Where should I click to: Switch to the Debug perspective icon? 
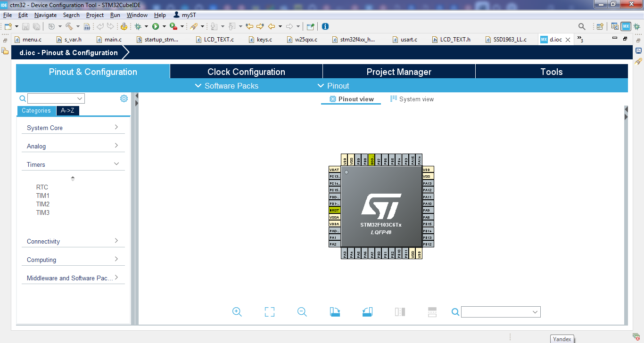point(637,26)
